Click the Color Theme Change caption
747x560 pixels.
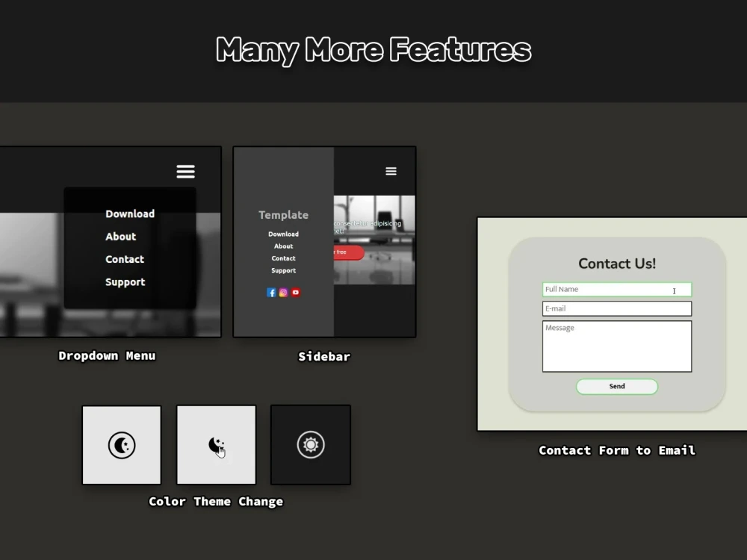pos(216,502)
